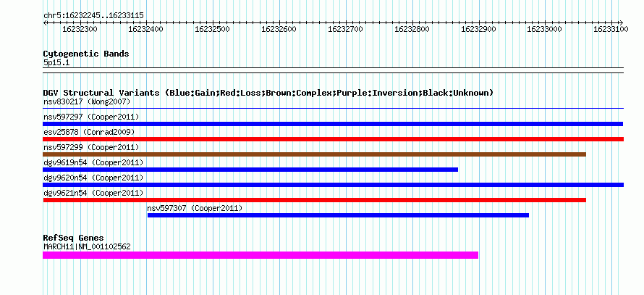
Task: Click the chr5:16232245..16233115 region label
Action: point(93,16)
